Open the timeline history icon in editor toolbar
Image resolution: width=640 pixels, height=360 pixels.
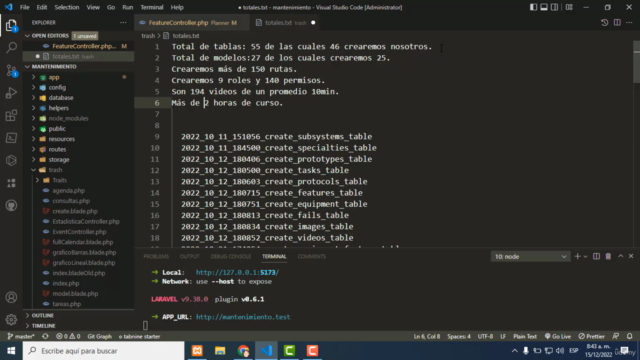coord(604,23)
